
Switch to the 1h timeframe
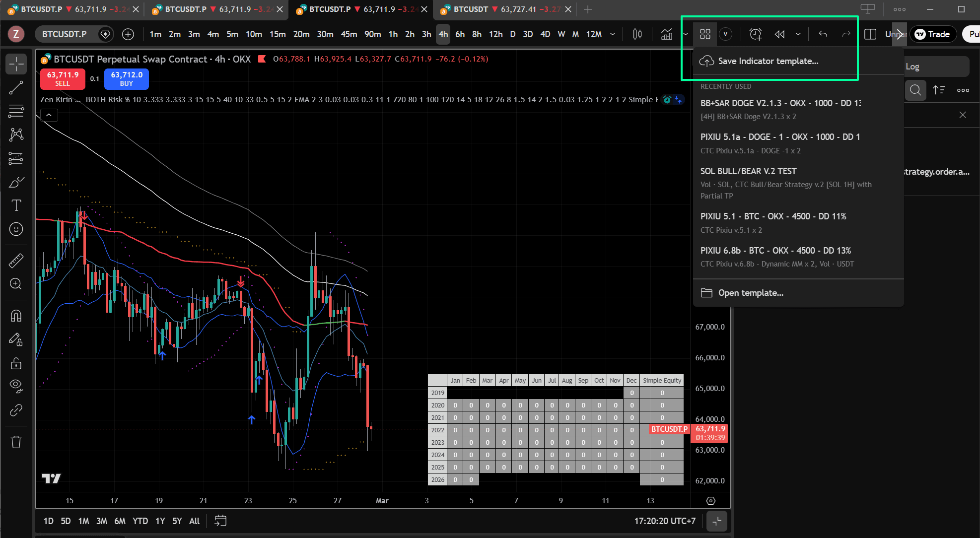393,34
